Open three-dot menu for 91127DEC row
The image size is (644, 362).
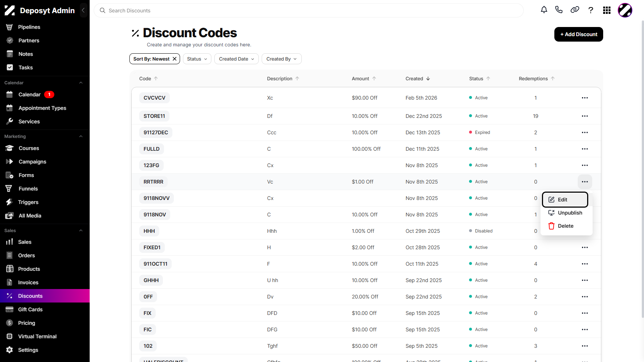(585, 132)
